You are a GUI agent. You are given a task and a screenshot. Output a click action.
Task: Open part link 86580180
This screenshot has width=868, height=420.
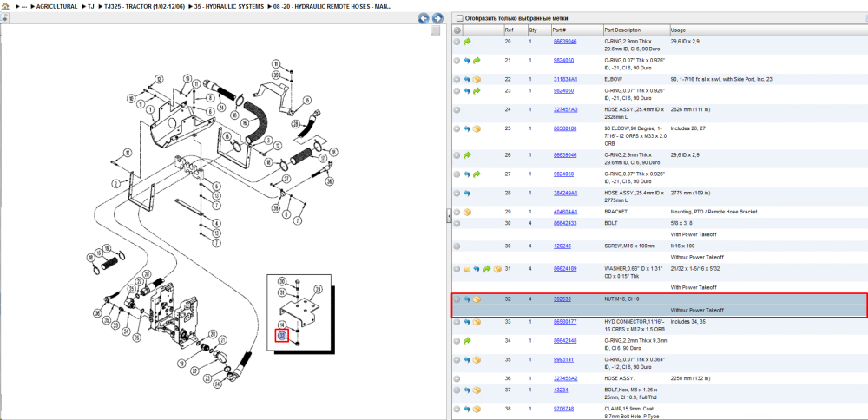tap(565, 128)
